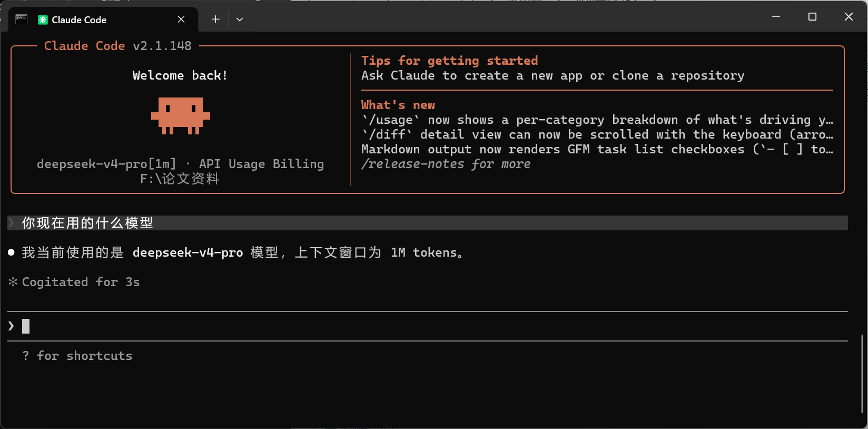Click the 'Tips for getting started' heading
This screenshot has width=868, height=429.
(450, 61)
